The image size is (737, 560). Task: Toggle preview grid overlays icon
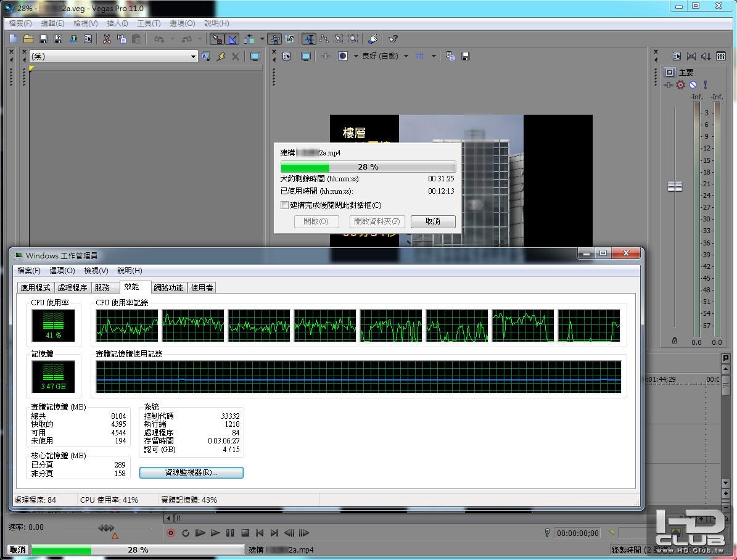pos(420,56)
